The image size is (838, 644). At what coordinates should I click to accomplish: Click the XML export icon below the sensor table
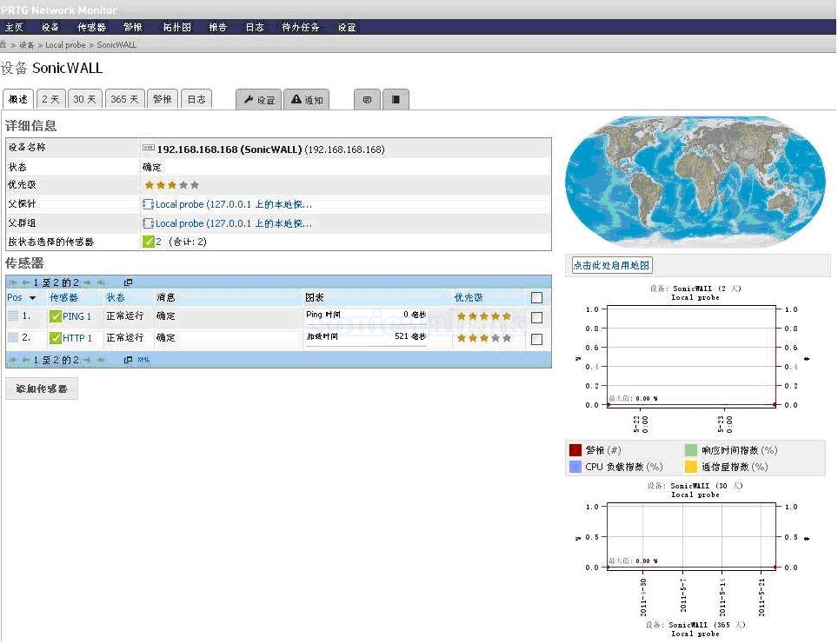pos(143,360)
